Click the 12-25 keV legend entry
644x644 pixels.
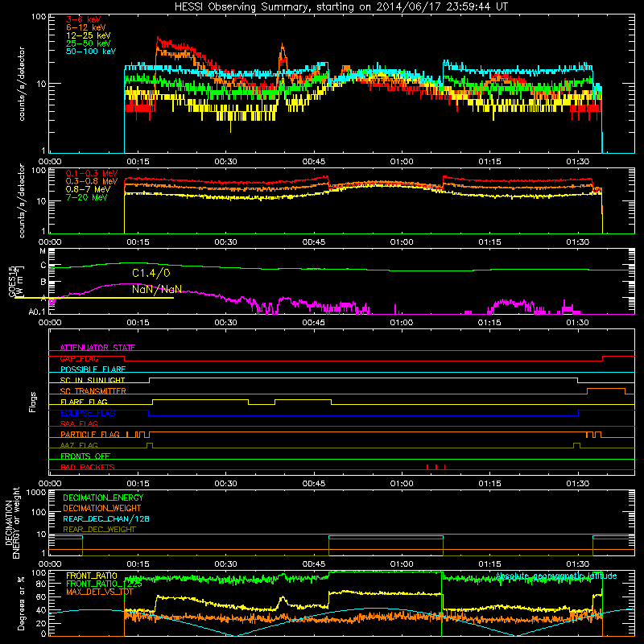[89, 35]
